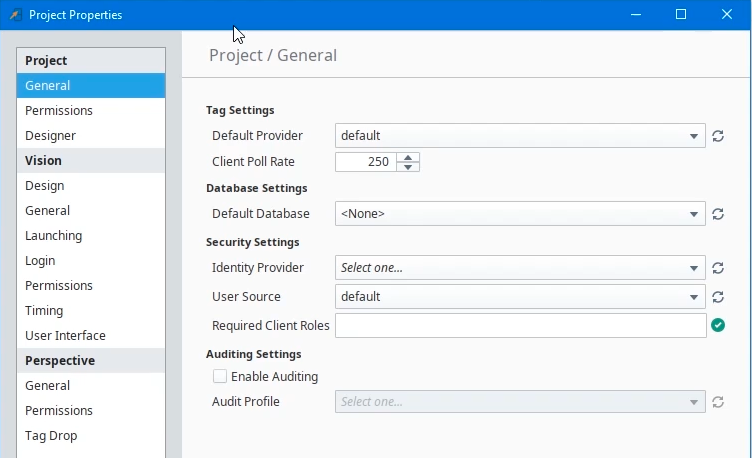Refresh the Default Database list
The image size is (752, 458).
pyautogui.click(x=718, y=214)
